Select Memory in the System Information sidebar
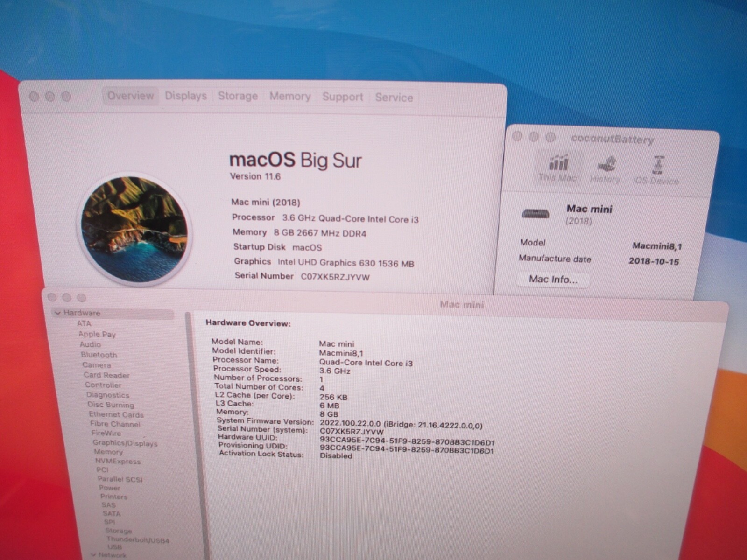 coord(108,452)
